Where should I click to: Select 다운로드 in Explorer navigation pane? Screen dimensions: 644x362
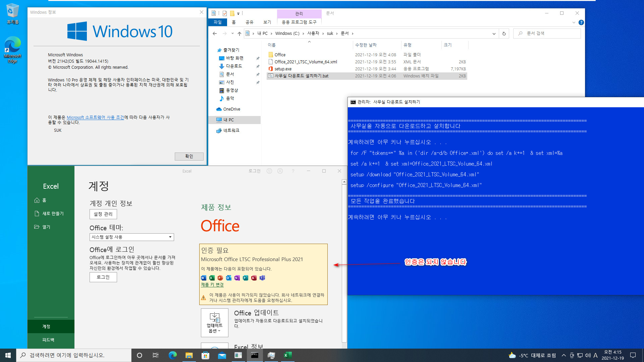pyautogui.click(x=234, y=66)
